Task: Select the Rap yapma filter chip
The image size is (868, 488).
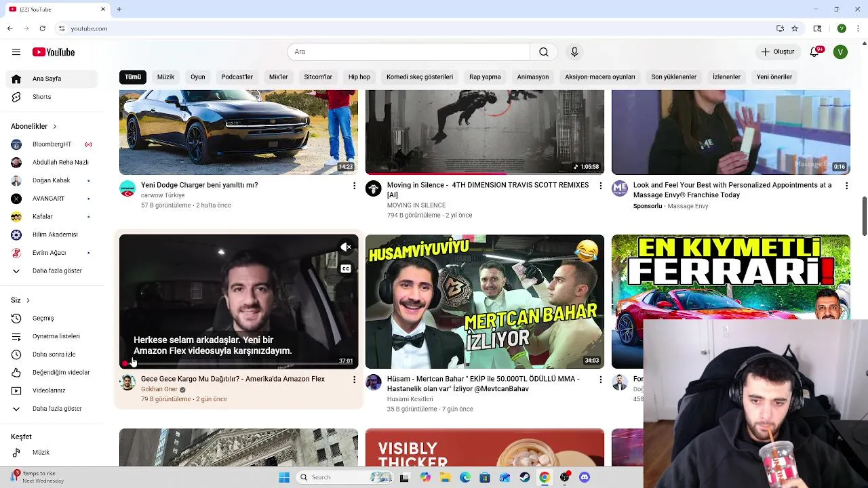Action: point(485,77)
